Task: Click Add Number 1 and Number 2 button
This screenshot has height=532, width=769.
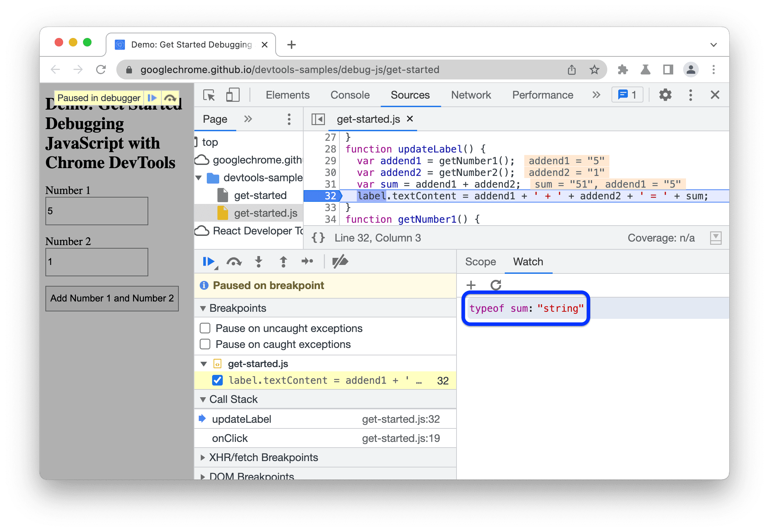Action: [112, 298]
